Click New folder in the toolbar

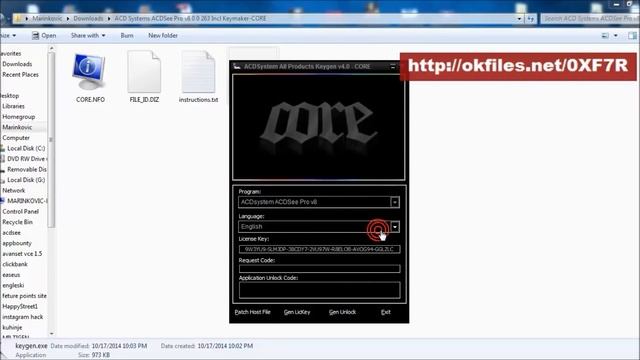click(163, 36)
